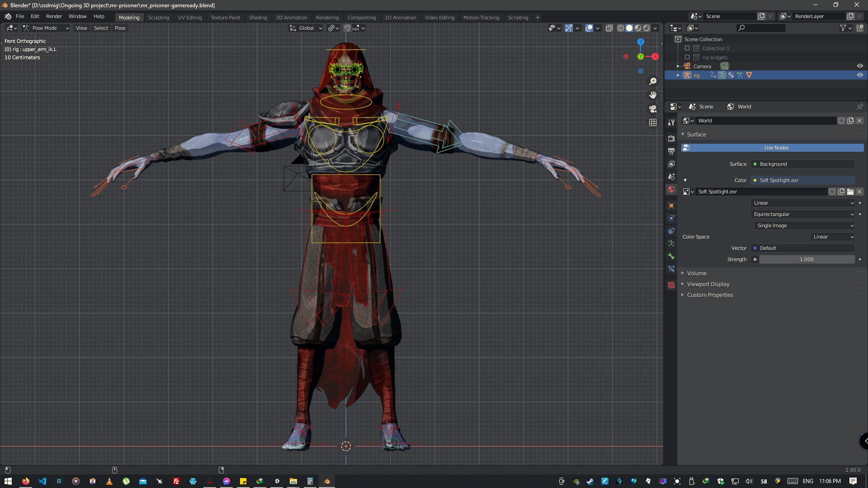
Task: Enable rig widgets collection checkbox
Action: pos(687,57)
